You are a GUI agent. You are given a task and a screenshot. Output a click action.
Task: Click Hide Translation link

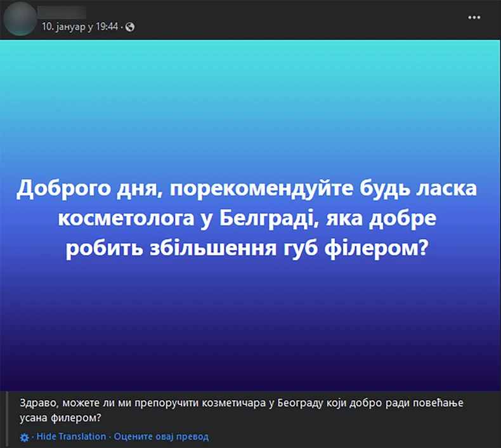click(71, 437)
